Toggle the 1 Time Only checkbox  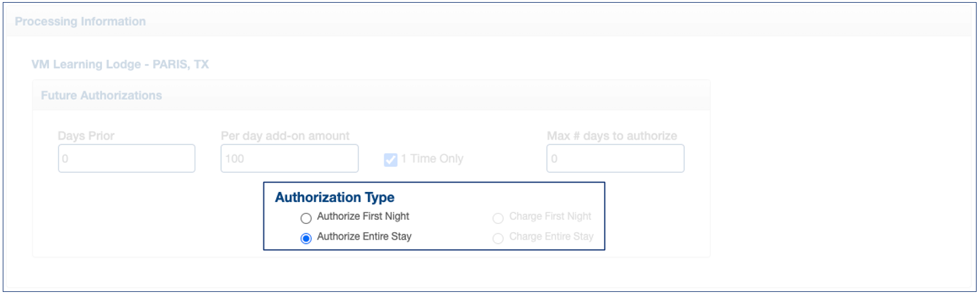[x=390, y=160]
